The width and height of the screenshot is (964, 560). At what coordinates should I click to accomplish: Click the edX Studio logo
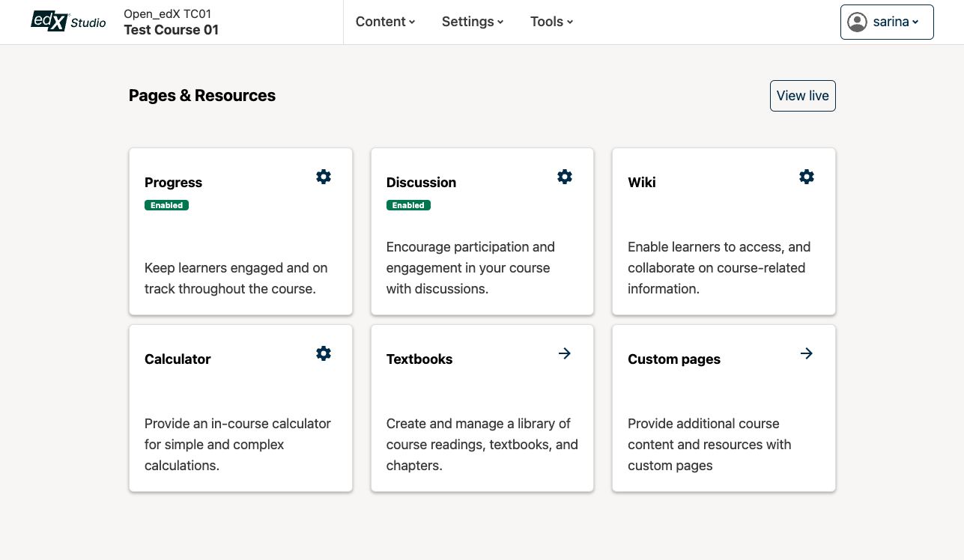(x=68, y=22)
